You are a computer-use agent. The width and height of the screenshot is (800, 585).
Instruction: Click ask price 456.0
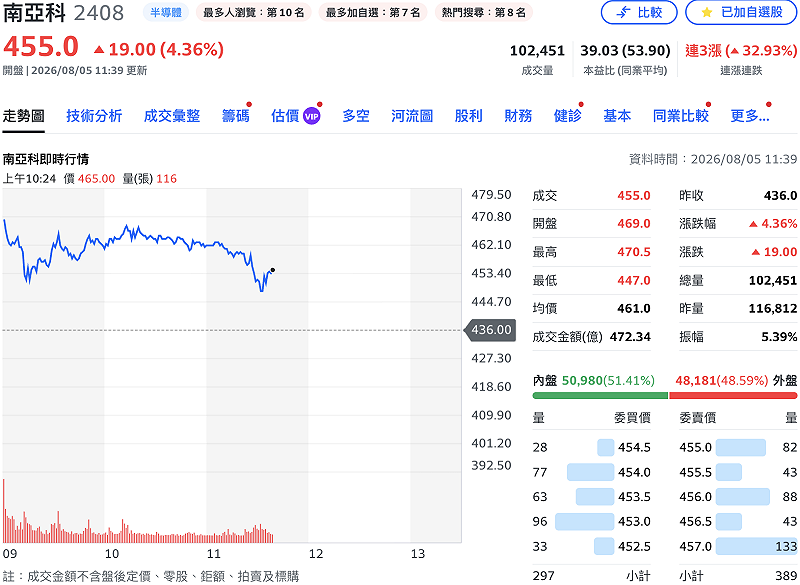click(695, 497)
